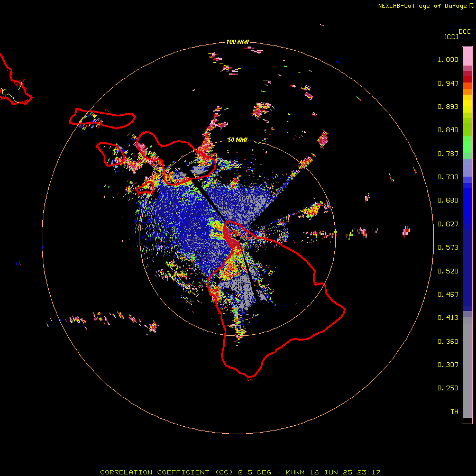The height and width of the screenshot is (476, 476).
Task: Click the NEXLAB-College of DuPage title text
Action: point(422,6)
